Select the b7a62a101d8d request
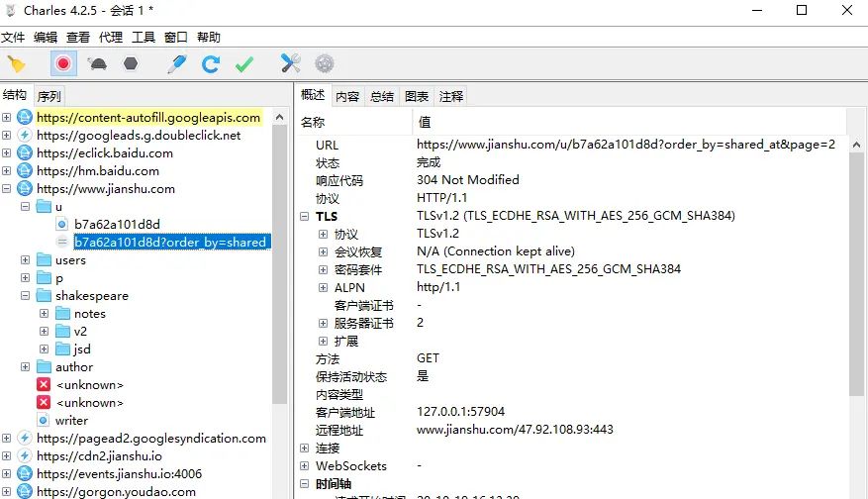Viewport: 868px width, 499px height. [x=117, y=225]
